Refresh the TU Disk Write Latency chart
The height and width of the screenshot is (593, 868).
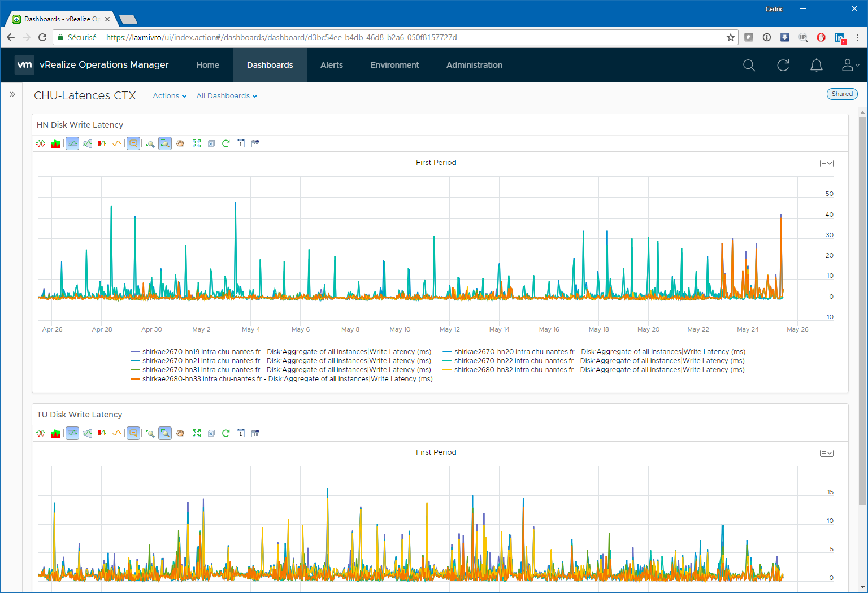tap(225, 433)
